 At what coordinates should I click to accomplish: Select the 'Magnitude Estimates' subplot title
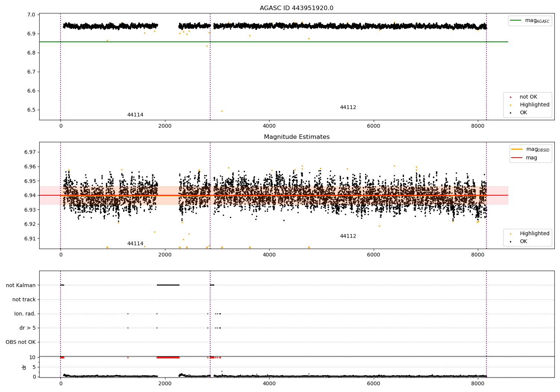296,137
